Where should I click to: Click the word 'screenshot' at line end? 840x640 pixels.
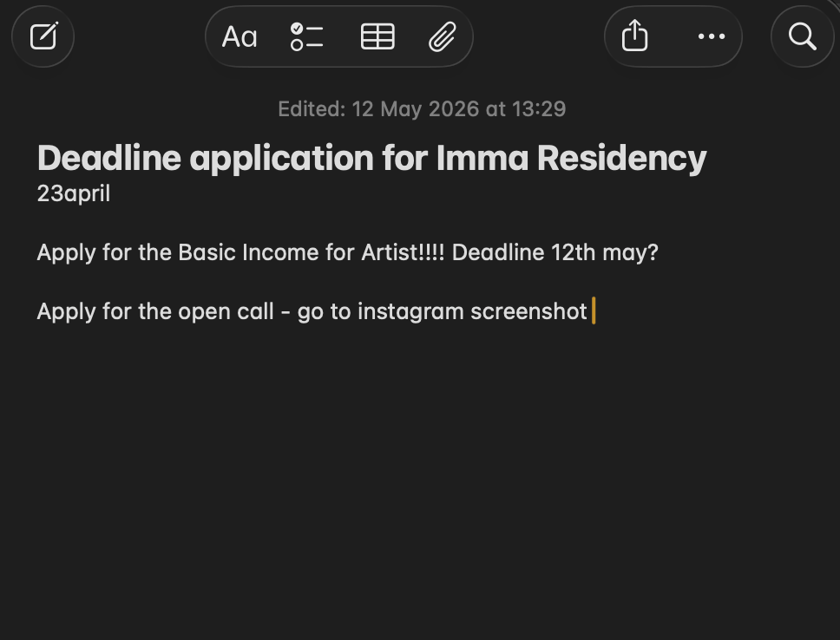pos(528,311)
